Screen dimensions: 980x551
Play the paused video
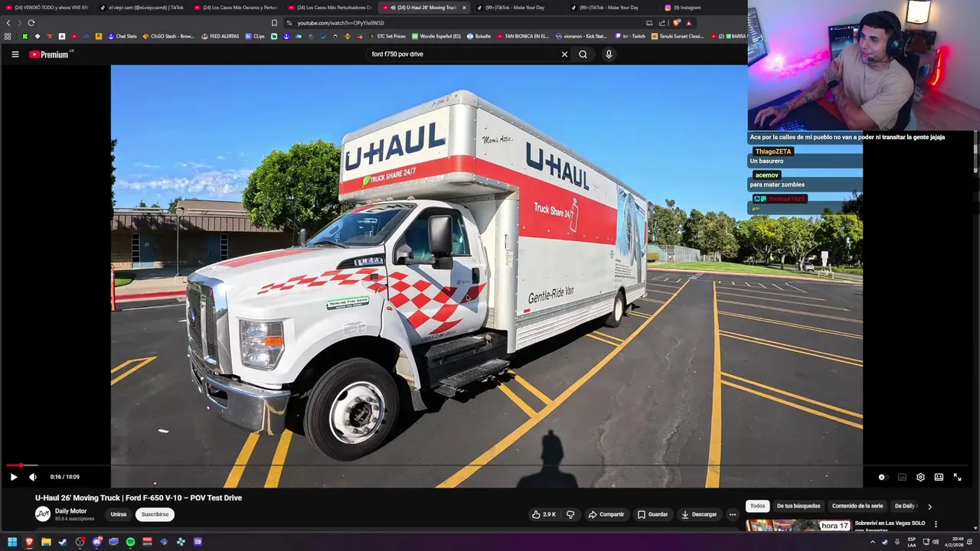pos(13,477)
